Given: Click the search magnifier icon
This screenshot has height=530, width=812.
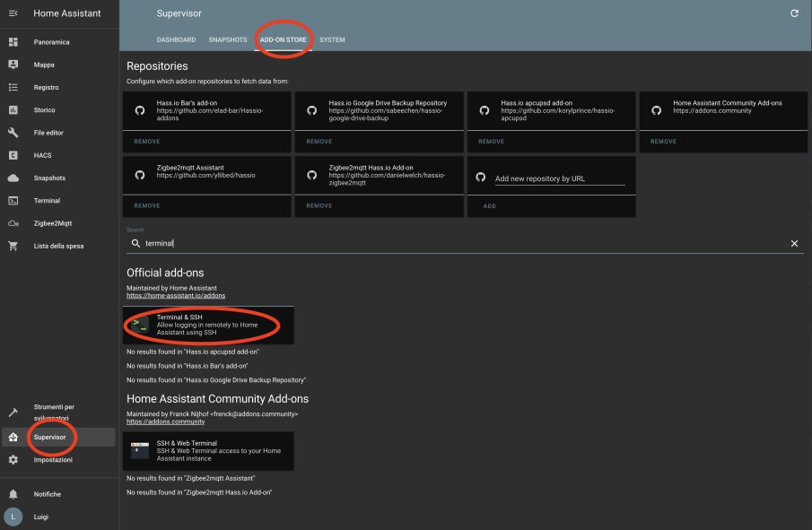Looking at the screenshot, I should point(135,243).
